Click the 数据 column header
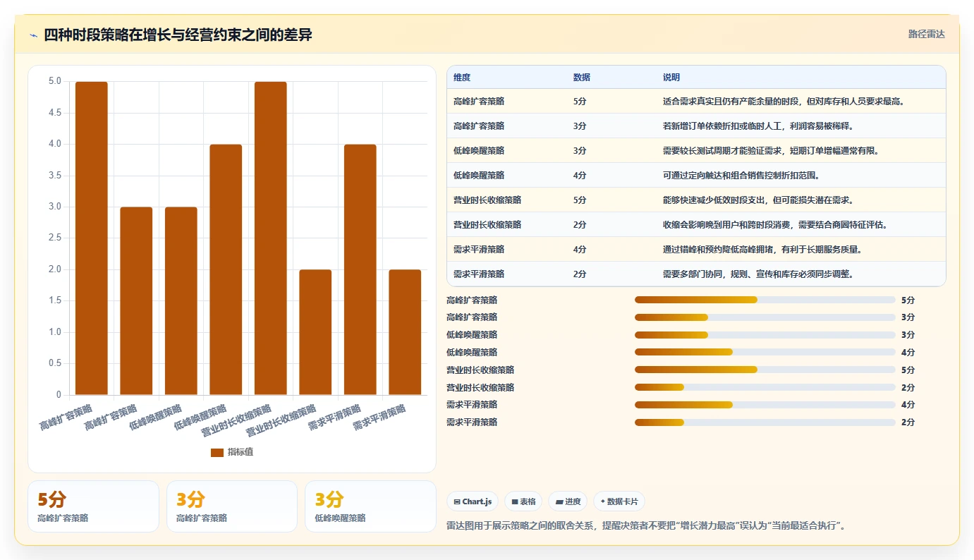Image resolution: width=974 pixels, height=560 pixels. tap(582, 78)
